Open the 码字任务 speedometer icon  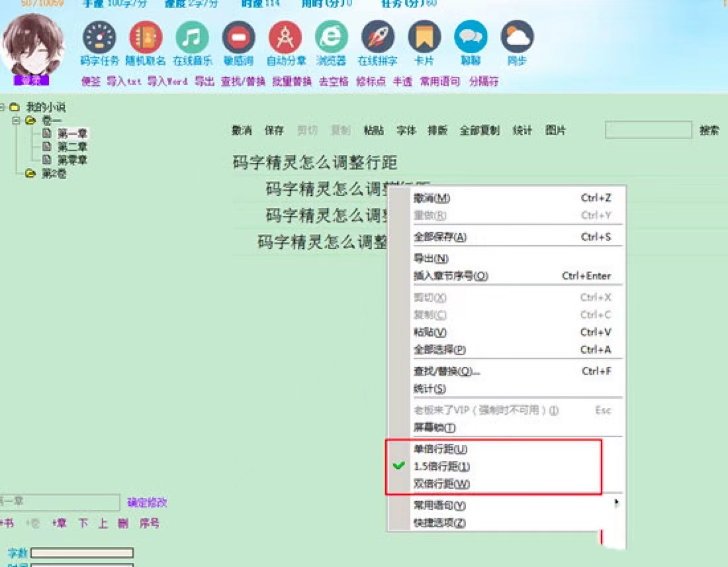pos(99,36)
